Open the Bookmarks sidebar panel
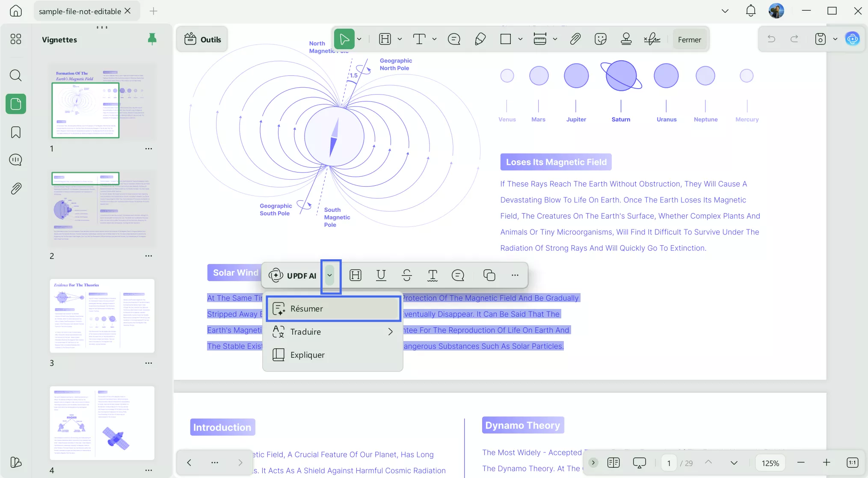 (16, 132)
